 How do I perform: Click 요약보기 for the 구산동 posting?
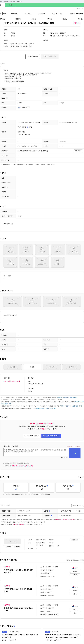(x=75, y=572)
